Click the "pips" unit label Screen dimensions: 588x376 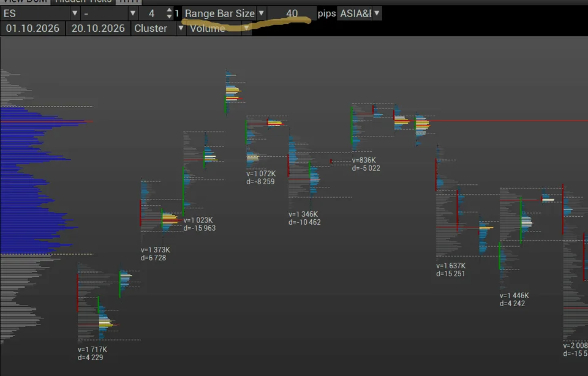point(326,13)
